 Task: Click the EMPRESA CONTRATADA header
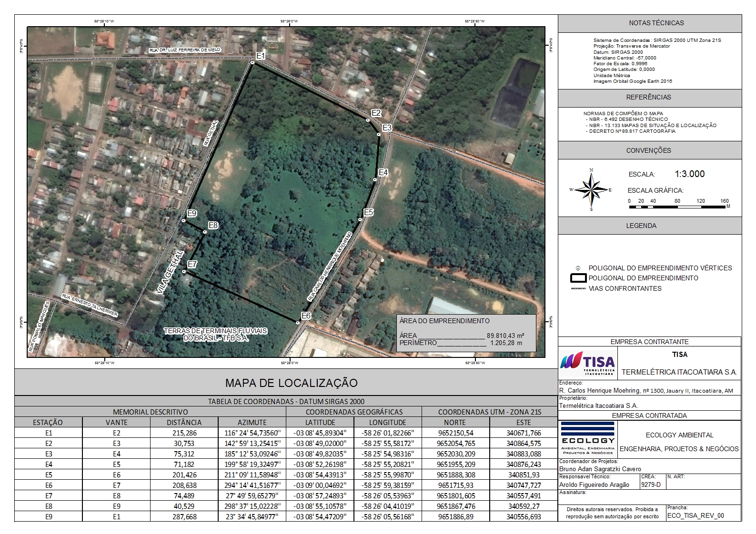pyautogui.click(x=649, y=415)
